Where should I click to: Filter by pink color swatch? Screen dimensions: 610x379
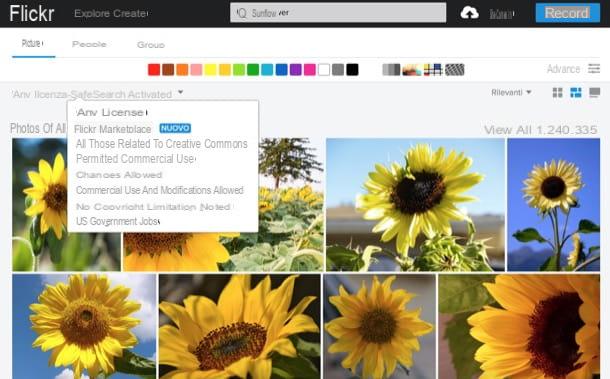point(196,70)
